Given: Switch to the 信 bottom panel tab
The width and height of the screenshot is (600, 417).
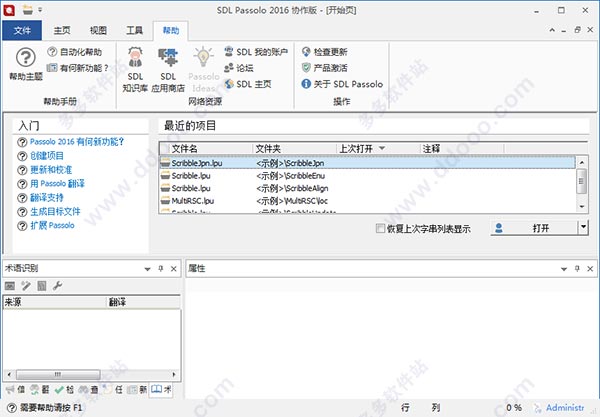Looking at the screenshot, I should [x=15, y=389].
